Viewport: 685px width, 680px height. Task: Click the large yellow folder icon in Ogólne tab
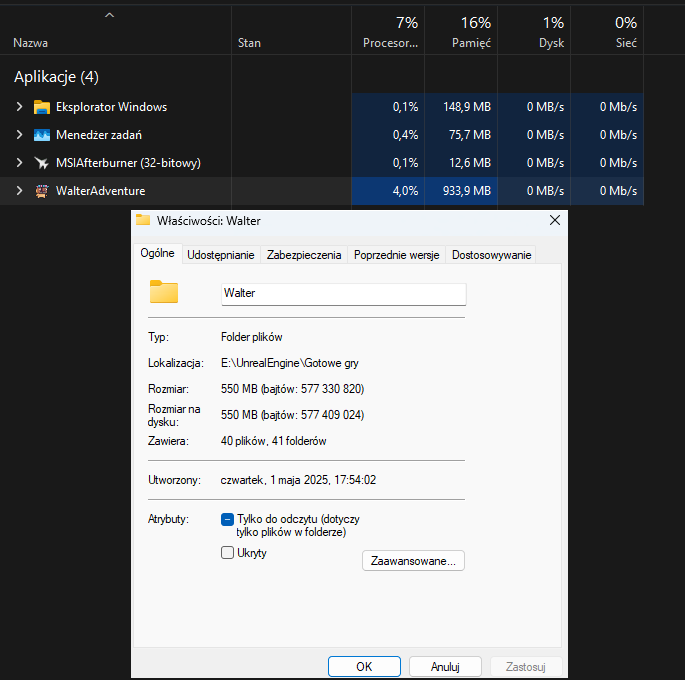(x=163, y=292)
